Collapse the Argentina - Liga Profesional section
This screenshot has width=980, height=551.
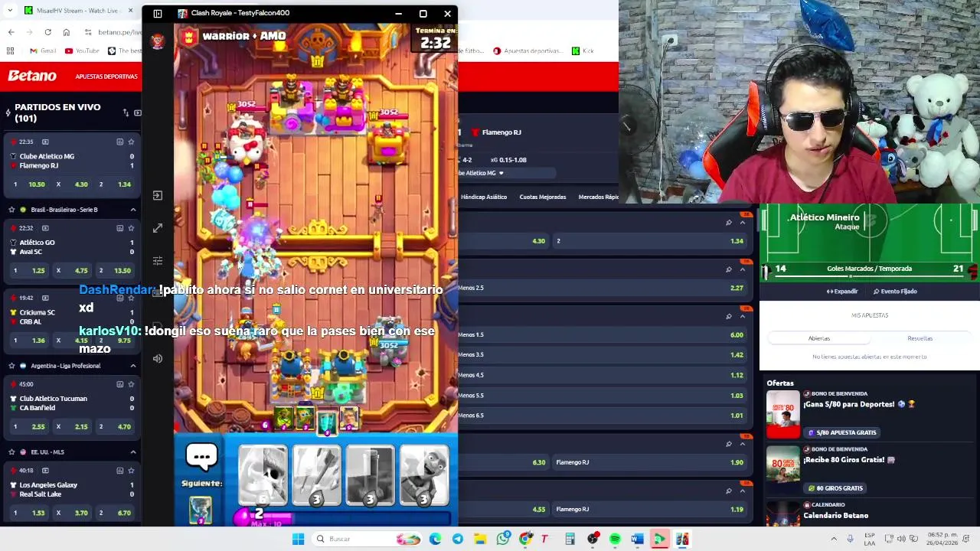pyautogui.click(x=133, y=366)
